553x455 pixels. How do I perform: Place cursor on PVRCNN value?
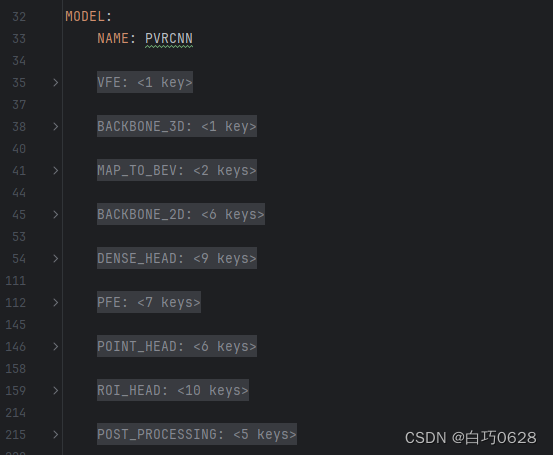point(169,38)
